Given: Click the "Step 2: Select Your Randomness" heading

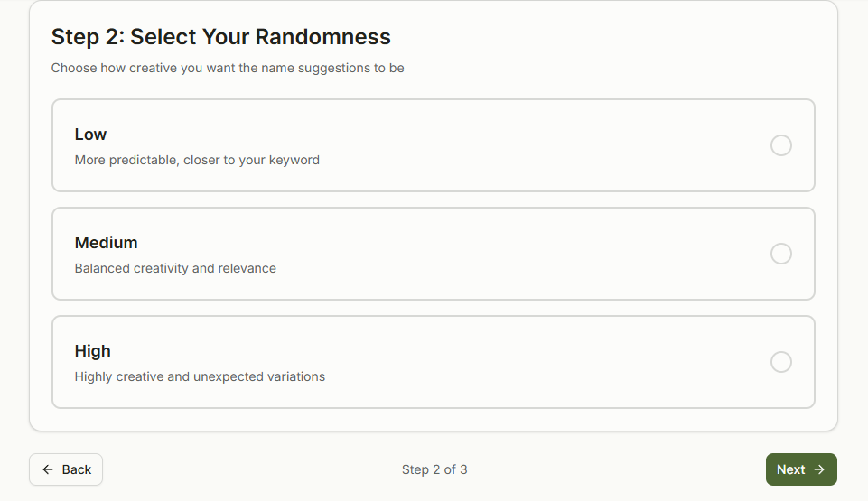Looking at the screenshot, I should tap(221, 37).
